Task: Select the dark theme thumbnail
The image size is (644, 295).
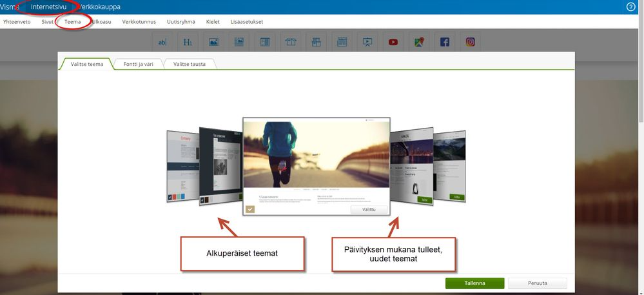Action: click(220, 166)
